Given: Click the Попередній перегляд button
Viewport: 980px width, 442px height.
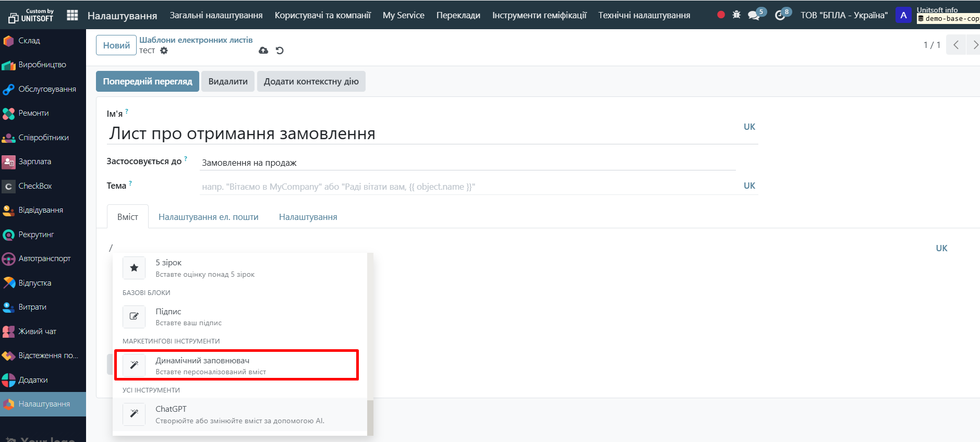Looking at the screenshot, I should click(148, 81).
